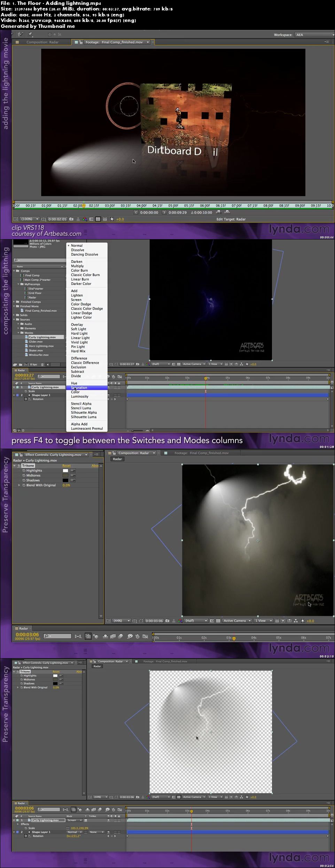Toggle transparency grid in third frame viewer
Screen dimensions: 335x868
coord(218,621)
